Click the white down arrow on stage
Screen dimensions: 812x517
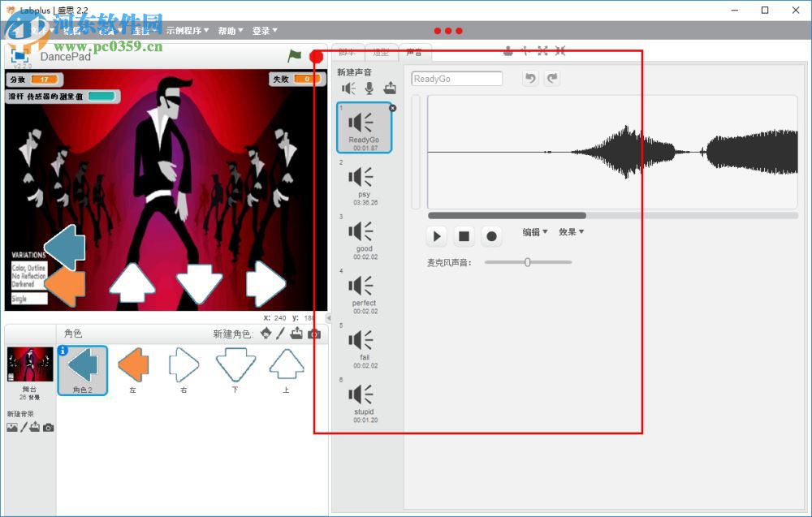pyautogui.click(x=200, y=283)
